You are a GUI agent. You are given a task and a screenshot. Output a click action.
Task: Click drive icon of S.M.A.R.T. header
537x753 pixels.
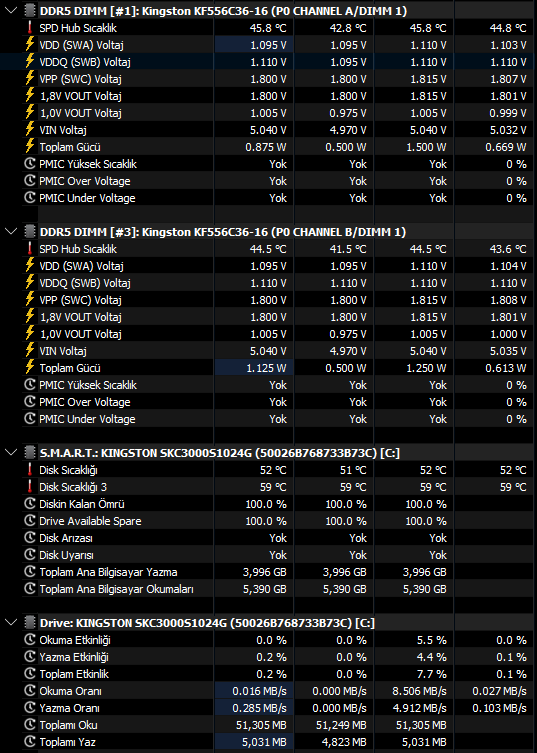click(30, 452)
